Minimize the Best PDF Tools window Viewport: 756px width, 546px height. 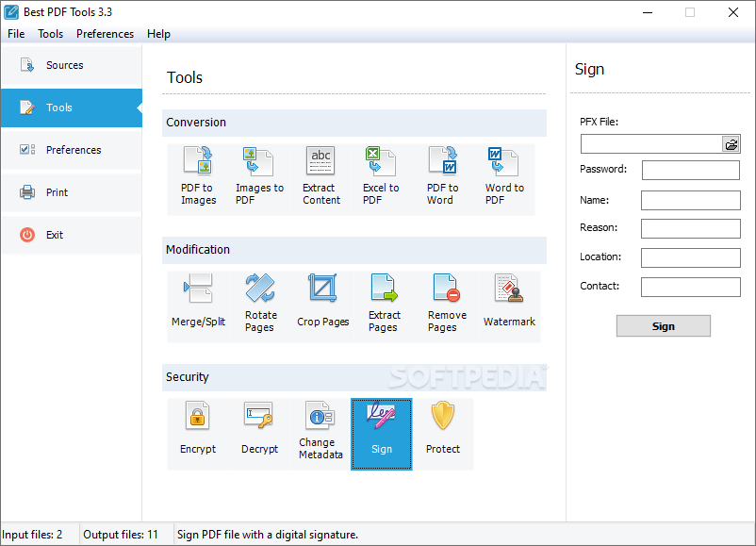click(x=648, y=12)
